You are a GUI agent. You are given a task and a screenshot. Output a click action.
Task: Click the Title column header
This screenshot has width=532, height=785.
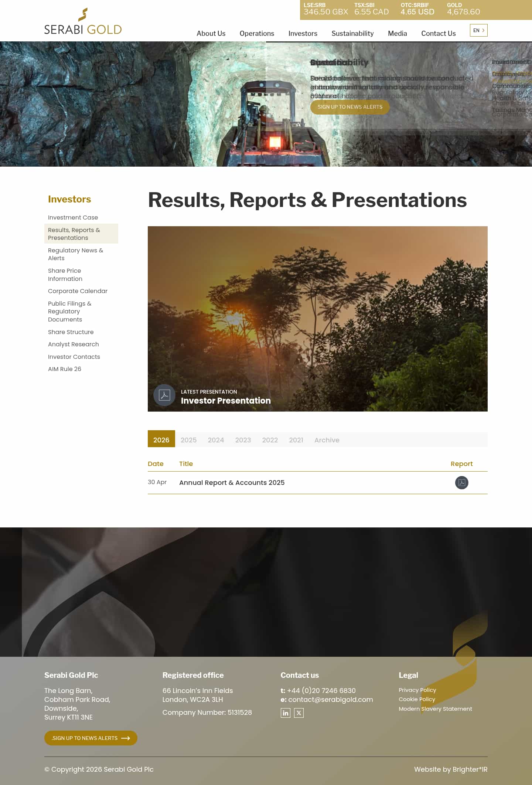click(186, 464)
